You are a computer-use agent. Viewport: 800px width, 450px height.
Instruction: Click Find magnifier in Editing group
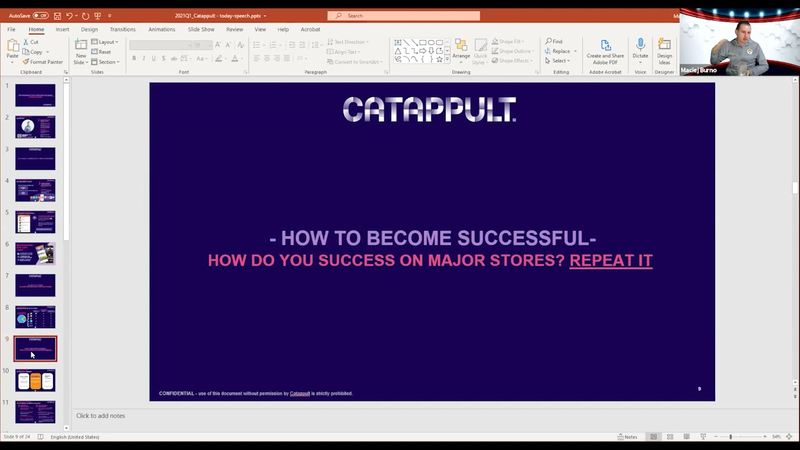tap(554, 41)
